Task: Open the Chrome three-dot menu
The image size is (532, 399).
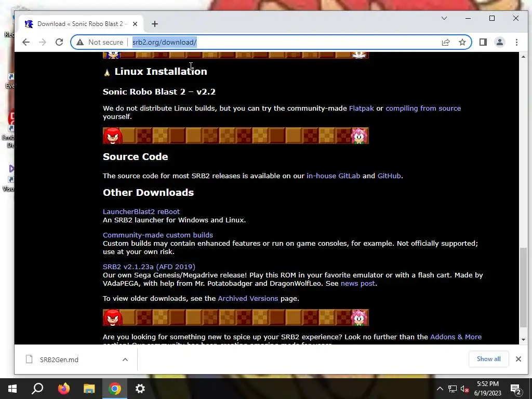Action: [x=516, y=42]
